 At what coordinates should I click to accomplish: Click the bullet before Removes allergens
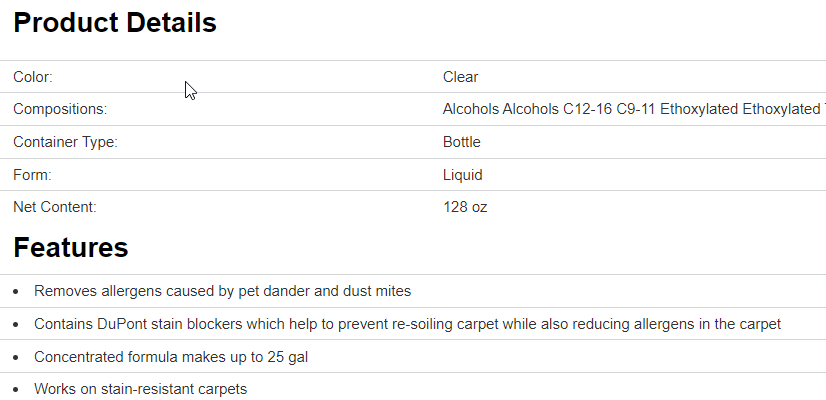(16, 292)
